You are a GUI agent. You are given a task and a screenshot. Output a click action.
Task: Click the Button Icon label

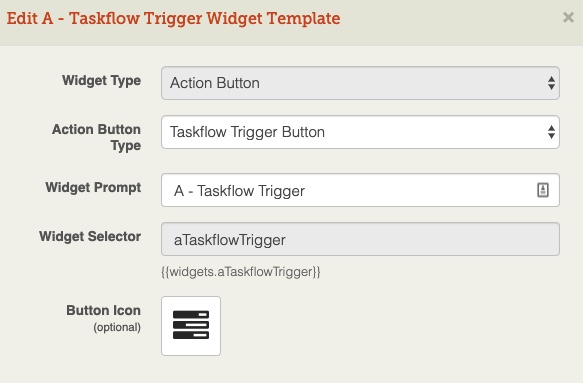tap(104, 310)
